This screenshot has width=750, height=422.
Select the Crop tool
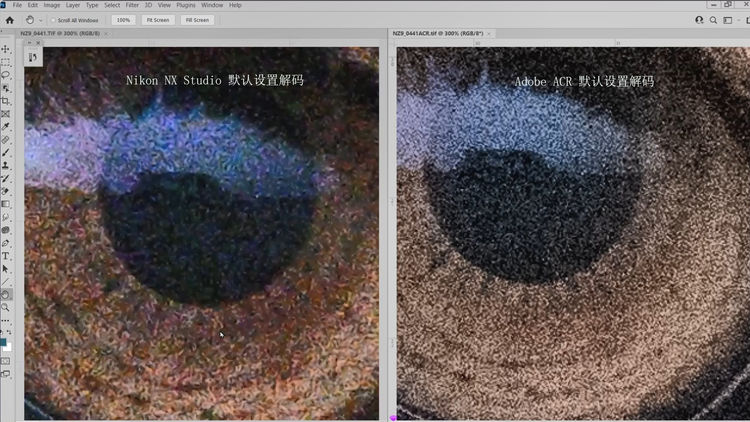(5, 101)
